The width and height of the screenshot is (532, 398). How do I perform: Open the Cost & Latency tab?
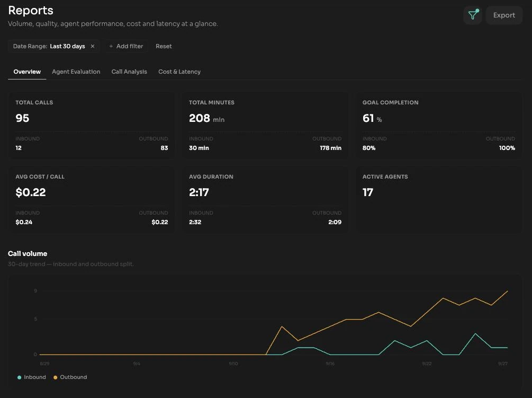click(179, 72)
